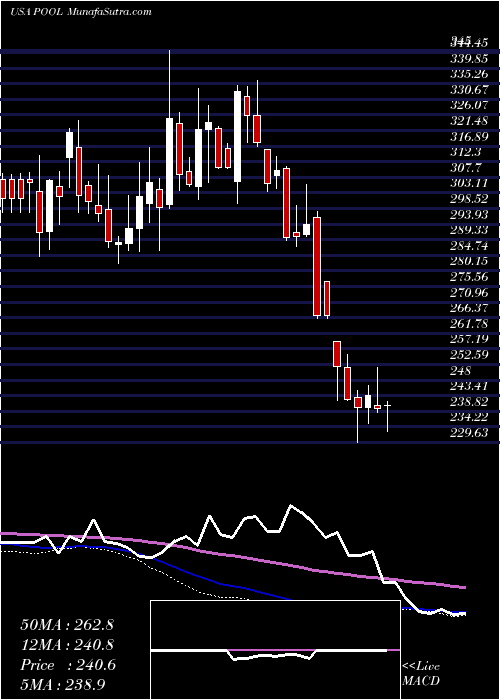Click the '12MA : 240.8' readout

click(67, 645)
